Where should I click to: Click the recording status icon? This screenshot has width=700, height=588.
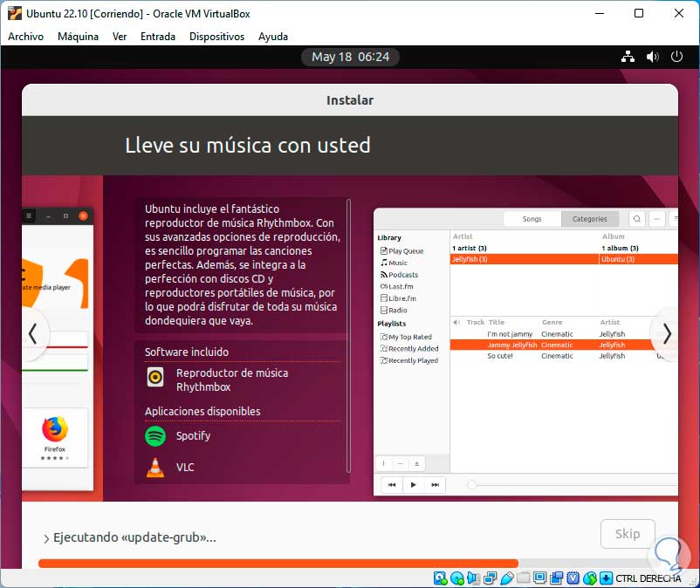[x=556, y=578]
